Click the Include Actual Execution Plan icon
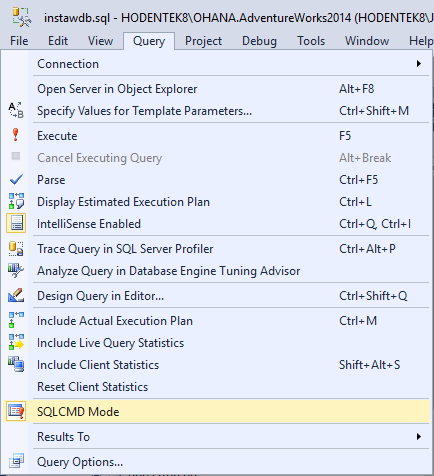The image size is (434, 476). 16,320
